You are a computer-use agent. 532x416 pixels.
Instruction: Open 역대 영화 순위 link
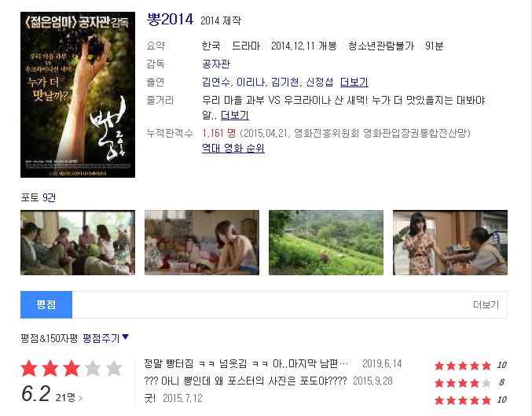(x=233, y=149)
